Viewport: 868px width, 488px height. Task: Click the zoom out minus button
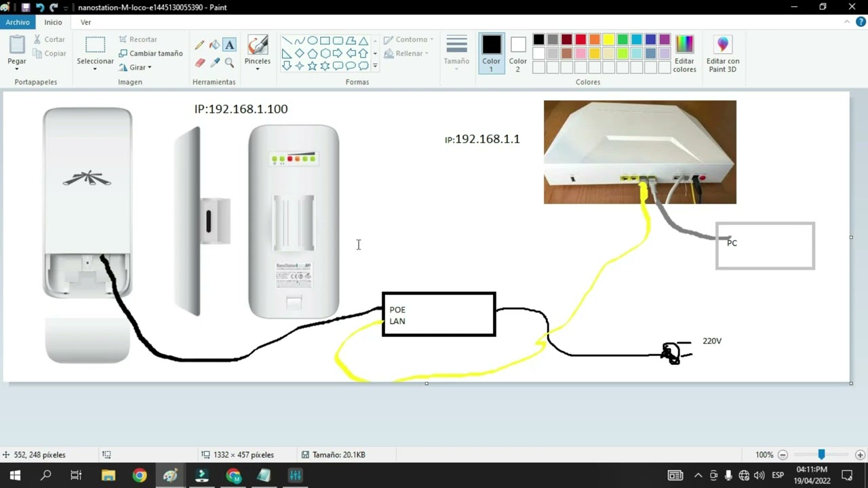(783, 455)
